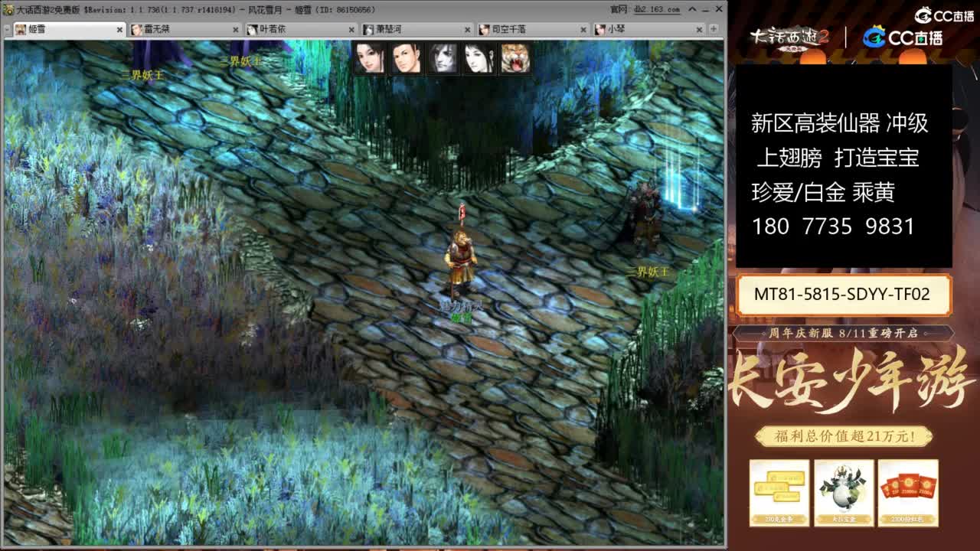
Task: Click the 新区高装仙器 冲级 text line
Action: click(840, 123)
